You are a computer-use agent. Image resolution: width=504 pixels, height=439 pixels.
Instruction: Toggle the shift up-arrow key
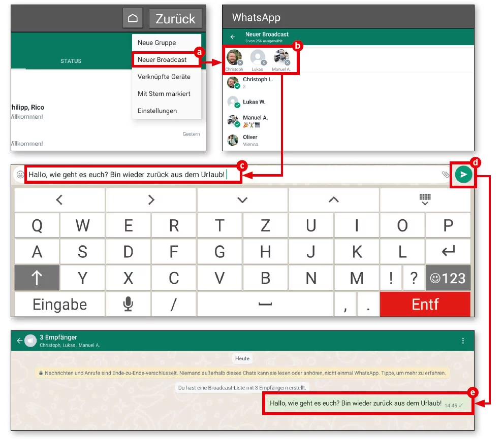[37, 278]
